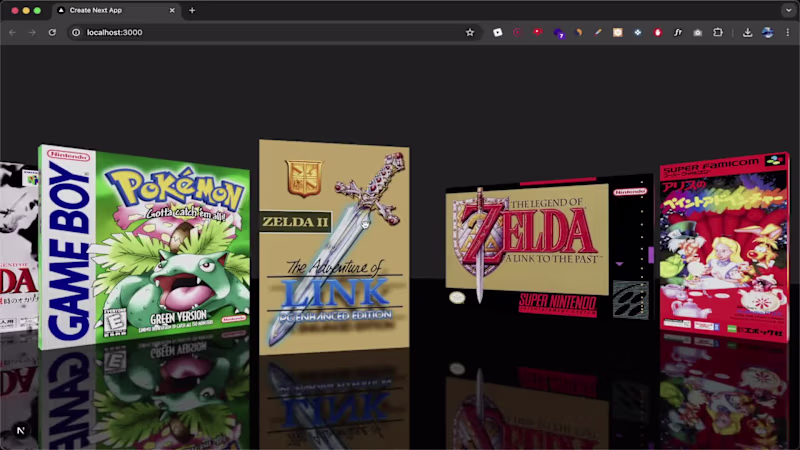Screen dimensions: 800x450
Task: Open the red shield extension icon
Action: pos(658,32)
